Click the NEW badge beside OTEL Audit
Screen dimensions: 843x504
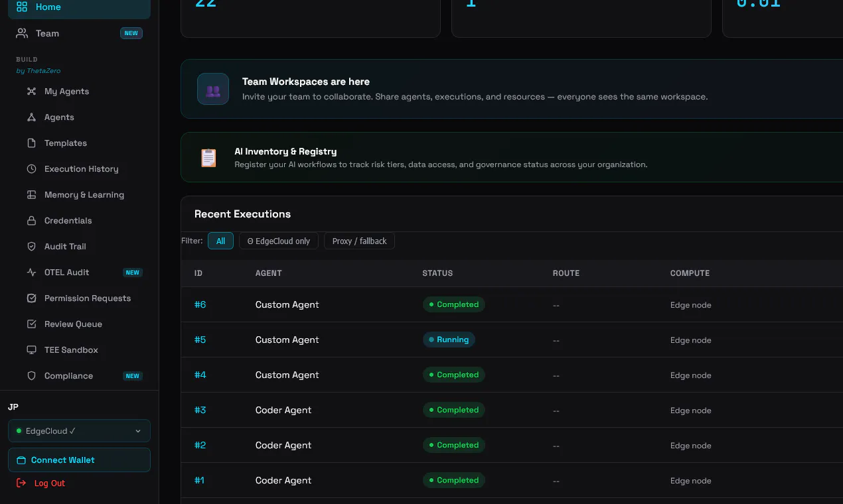click(x=133, y=273)
